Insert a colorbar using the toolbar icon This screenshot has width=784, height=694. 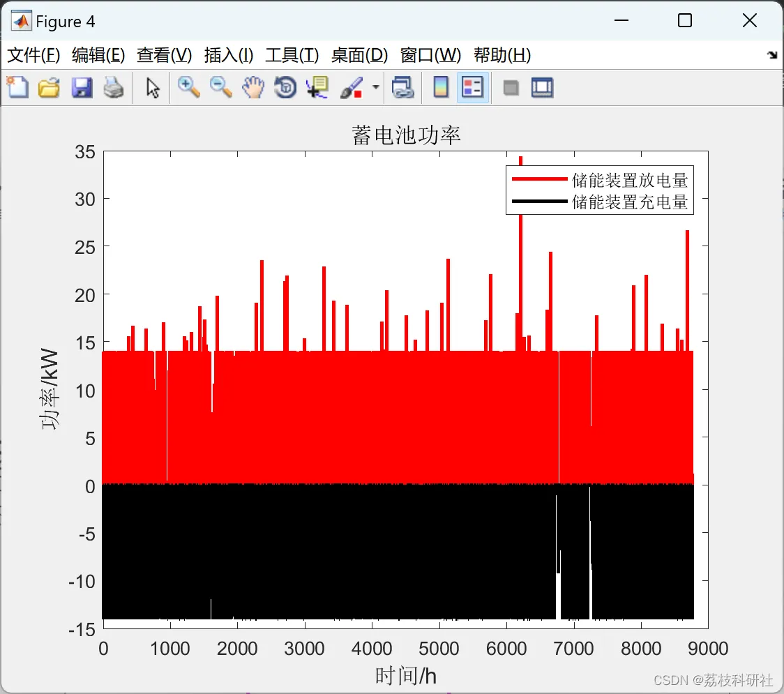(441, 87)
